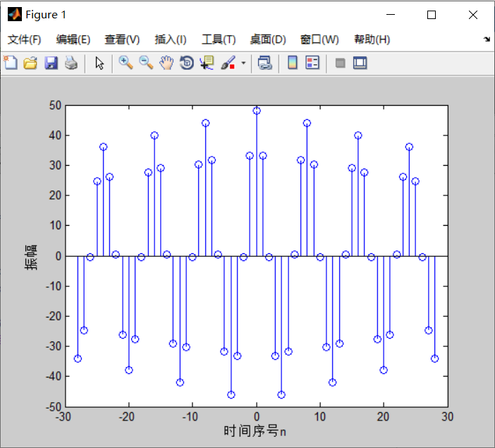Screen dimensions: 495x448
Task: Click the y-axis tick label 50
Action: (55, 105)
